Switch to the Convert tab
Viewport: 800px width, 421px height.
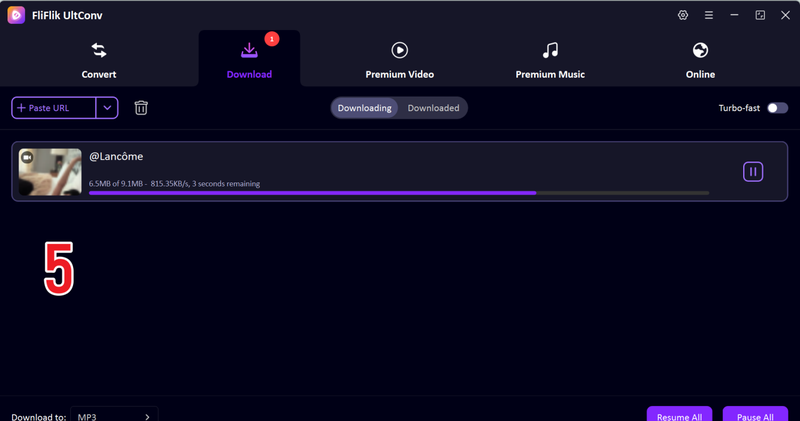click(99, 60)
